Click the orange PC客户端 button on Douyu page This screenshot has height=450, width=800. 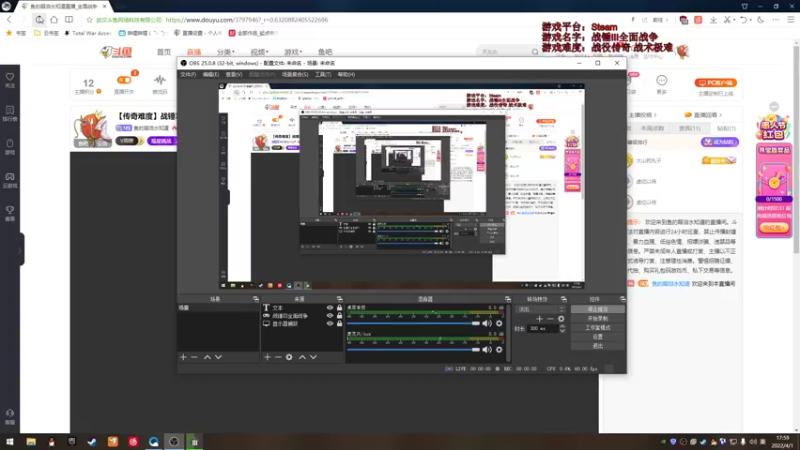pyautogui.click(x=715, y=83)
